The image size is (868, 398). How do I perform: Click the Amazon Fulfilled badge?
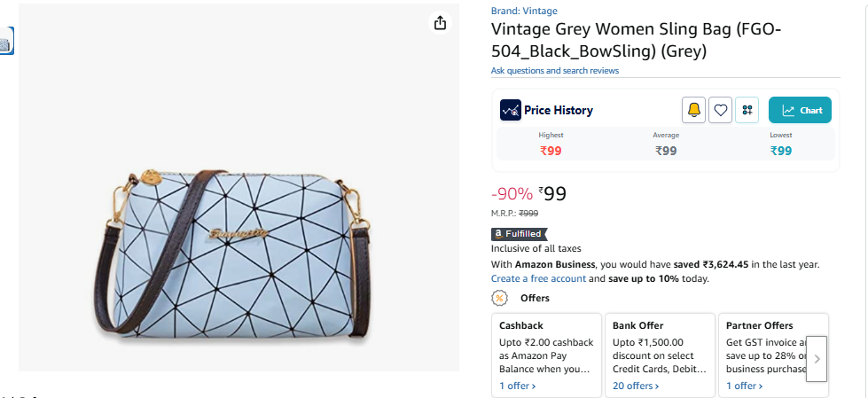pyautogui.click(x=519, y=234)
